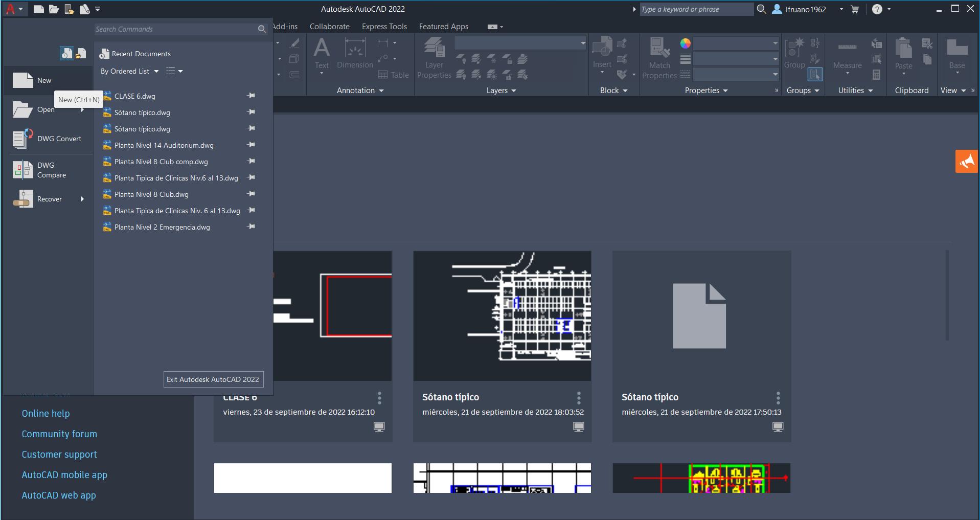This screenshot has width=980, height=520.
Task: Open Layer Properties panel
Action: pyautogui.click(x=434, y=58)
